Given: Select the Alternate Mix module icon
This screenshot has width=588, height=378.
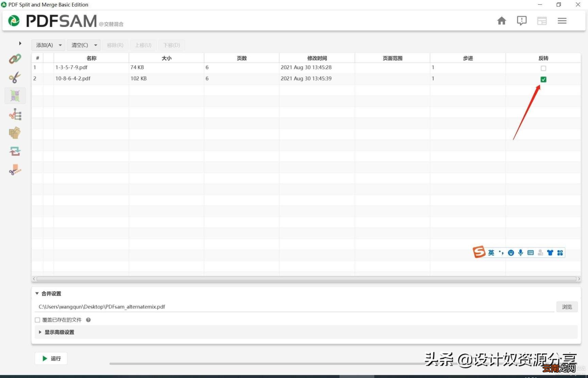Looking at the screenshot, I should (x=15, y=96).
